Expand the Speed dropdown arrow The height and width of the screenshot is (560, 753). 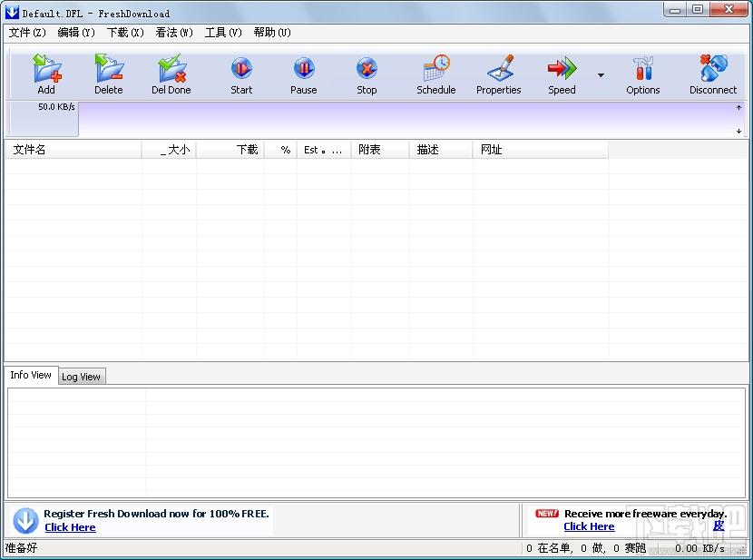[x=601, y=75]
